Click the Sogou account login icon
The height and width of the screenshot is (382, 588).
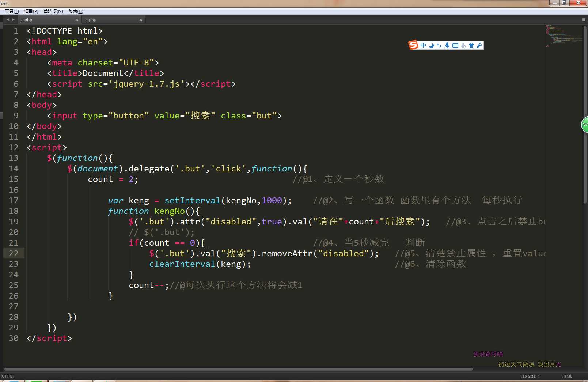point(463,45)
